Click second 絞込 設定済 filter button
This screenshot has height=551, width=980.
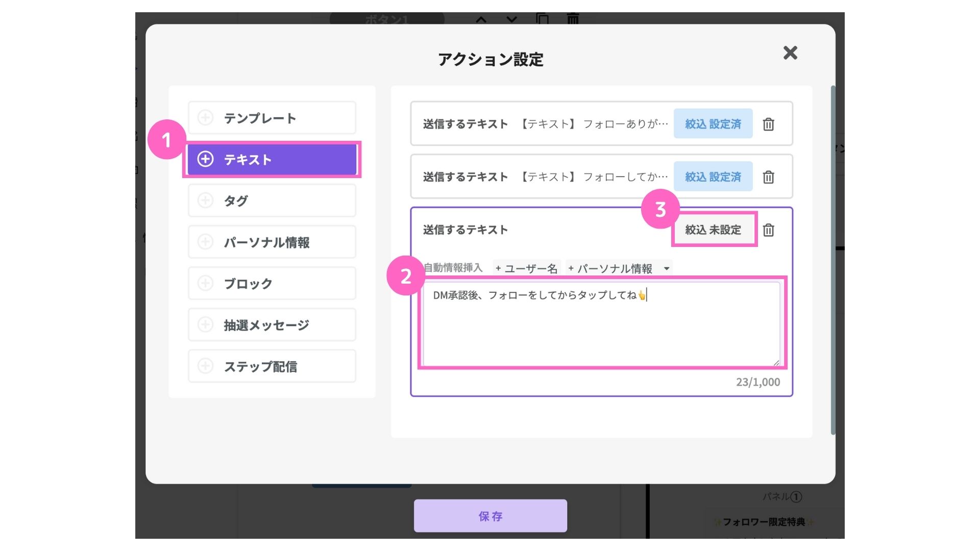tap(713, 177)
